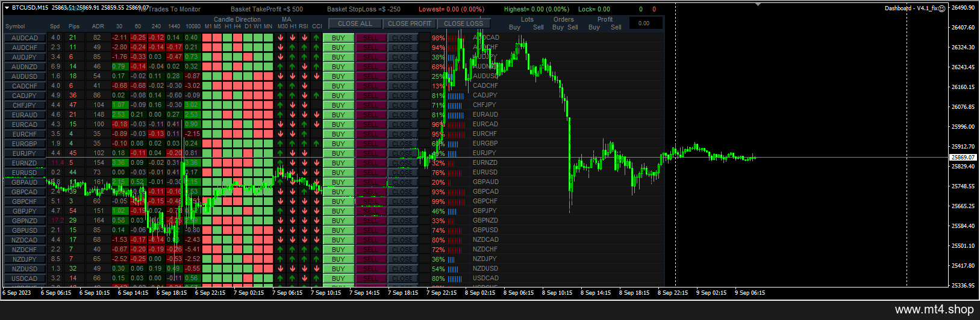Click the red M1 candle square for AUDCAD
Image resolution: width=980 pixels, height=320 pixels.
point(207,38)
